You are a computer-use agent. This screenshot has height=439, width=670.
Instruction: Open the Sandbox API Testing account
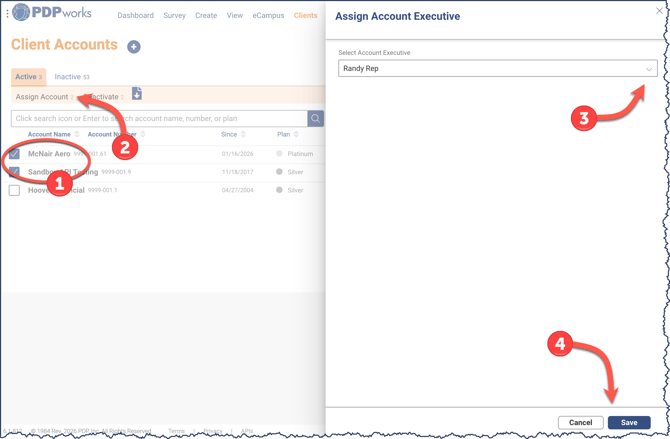click(63, 172)
